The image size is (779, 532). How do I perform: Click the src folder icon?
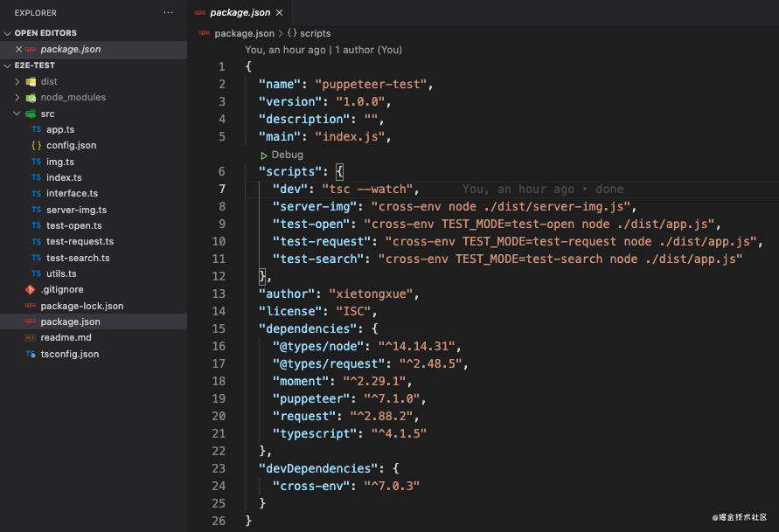(31, 114)
